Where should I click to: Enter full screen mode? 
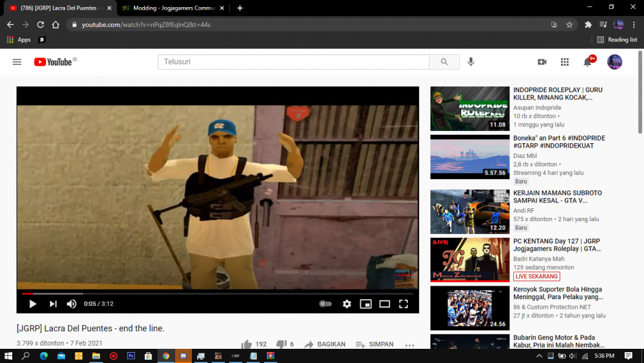[x=403, y=304]
